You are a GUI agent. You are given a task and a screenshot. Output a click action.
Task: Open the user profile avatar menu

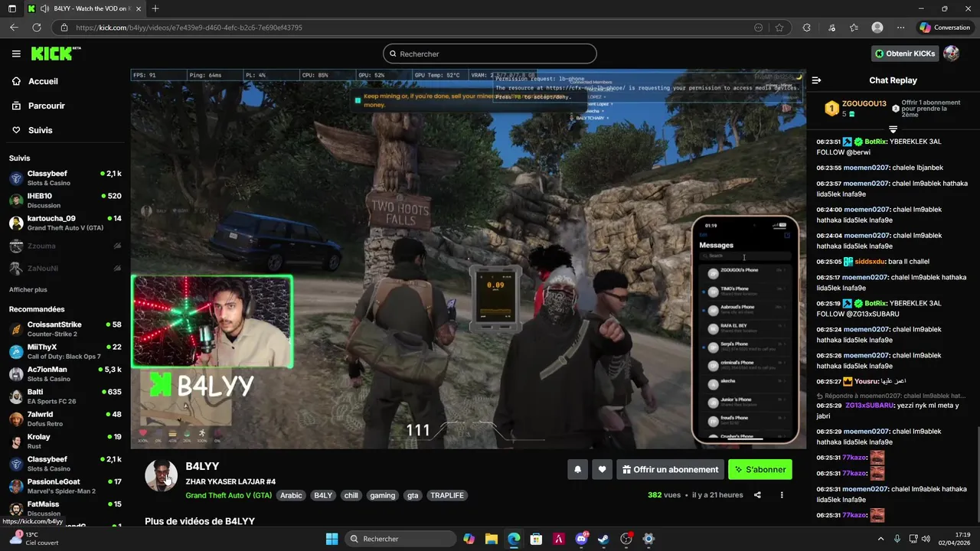(951, 54)
